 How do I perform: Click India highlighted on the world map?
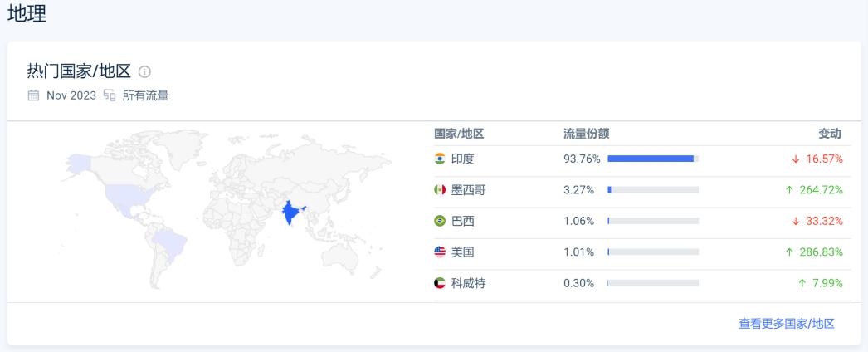tap(290, 213)
